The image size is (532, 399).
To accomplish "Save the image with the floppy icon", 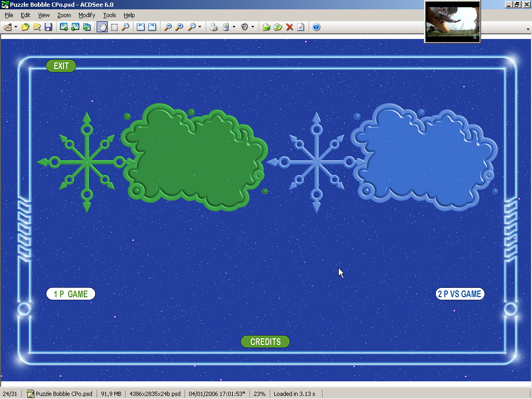I will 48,27.
